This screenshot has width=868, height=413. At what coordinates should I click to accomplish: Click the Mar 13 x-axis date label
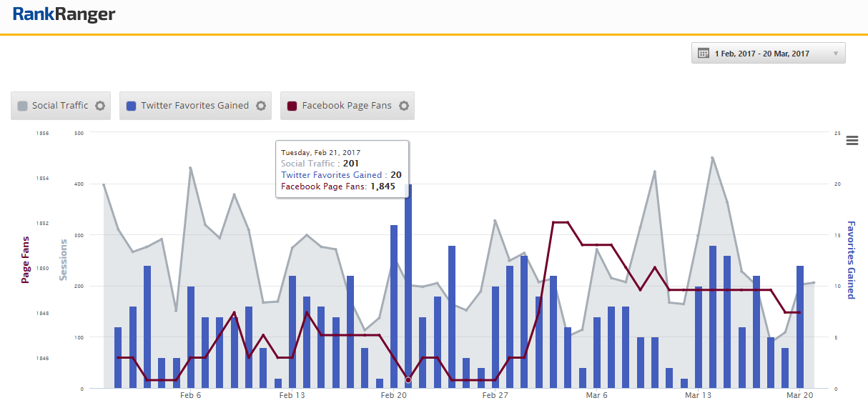tap(698, 395)
